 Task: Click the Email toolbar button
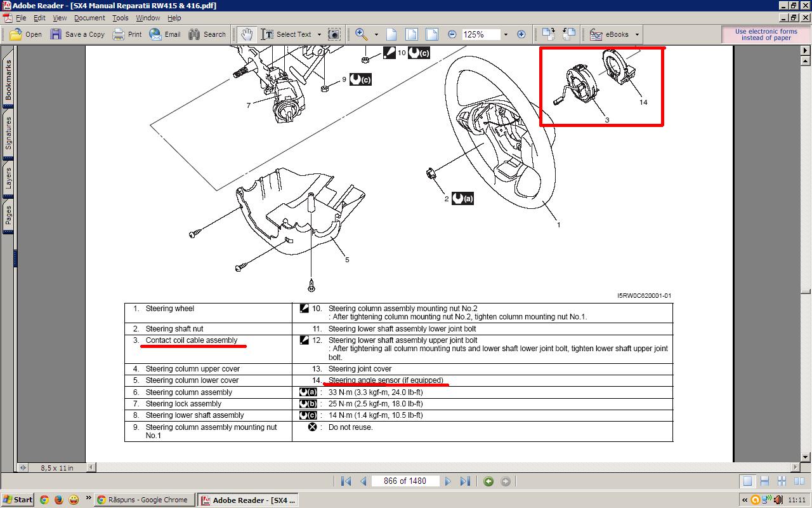click(165, 34)
